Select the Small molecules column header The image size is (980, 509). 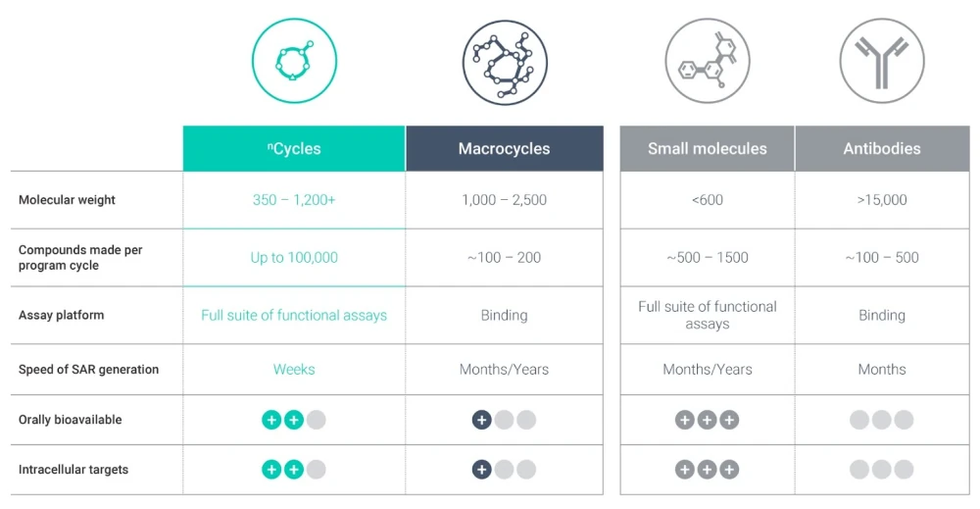tap(707, 148)
